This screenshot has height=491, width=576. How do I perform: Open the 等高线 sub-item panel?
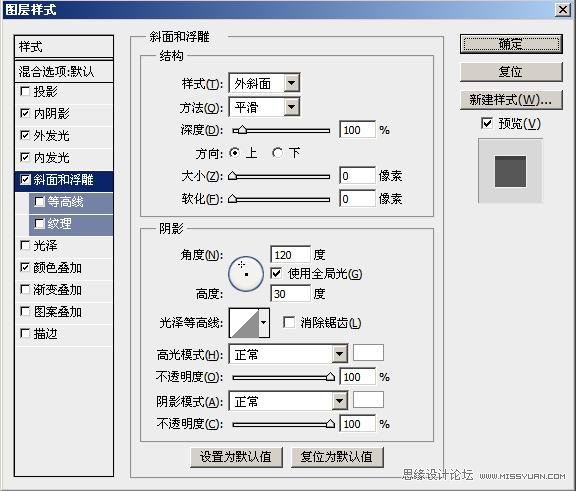point(65,202)
